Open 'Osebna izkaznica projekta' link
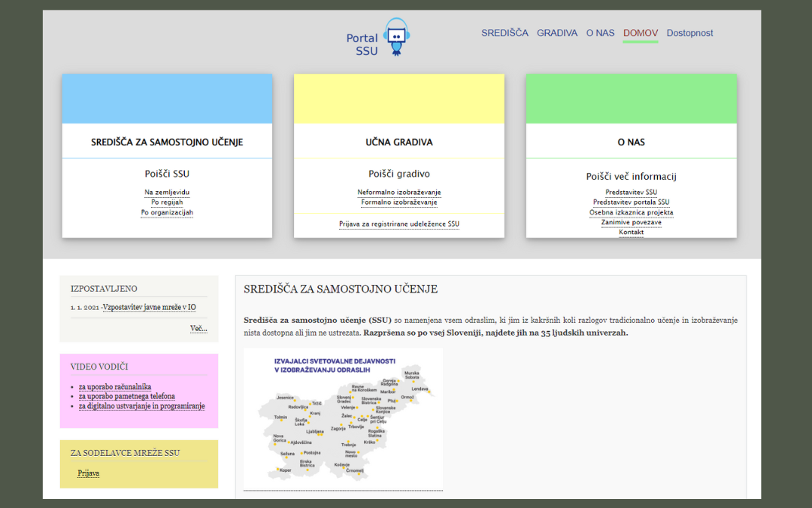Viewport: 812px width, 508px height. [631, 213]
